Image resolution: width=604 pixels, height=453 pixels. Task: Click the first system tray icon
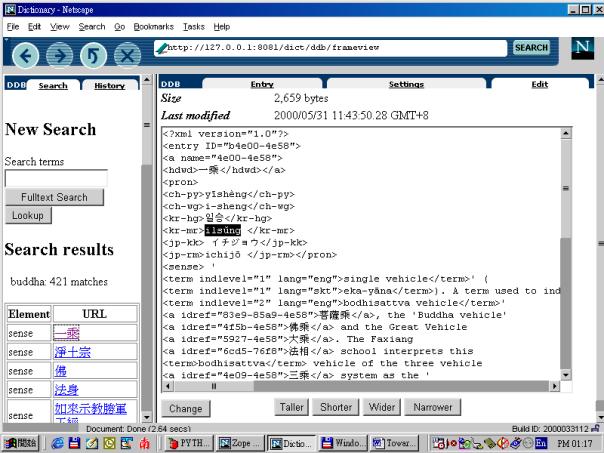click(438, 443)
